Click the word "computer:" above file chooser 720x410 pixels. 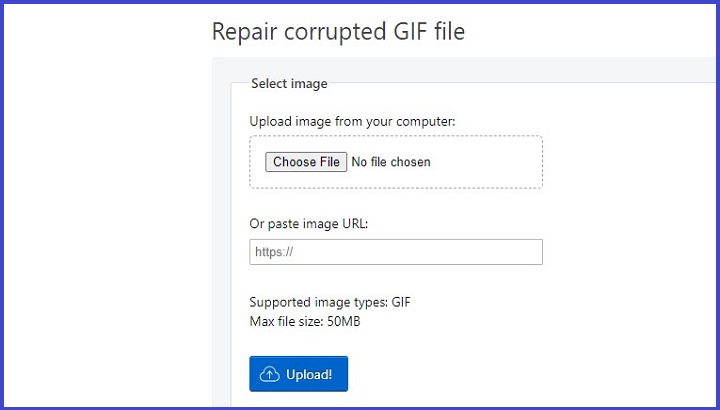[x=424, y=121]
